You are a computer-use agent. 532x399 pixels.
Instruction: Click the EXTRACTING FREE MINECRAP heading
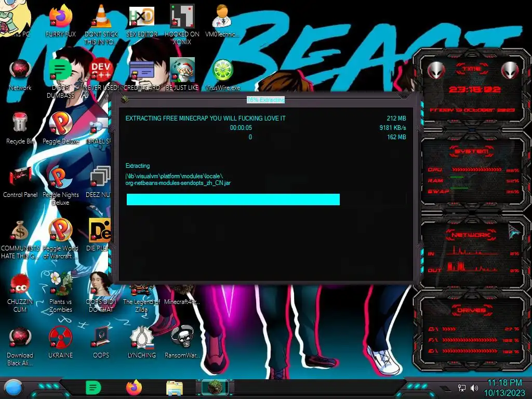pos(206,118)
